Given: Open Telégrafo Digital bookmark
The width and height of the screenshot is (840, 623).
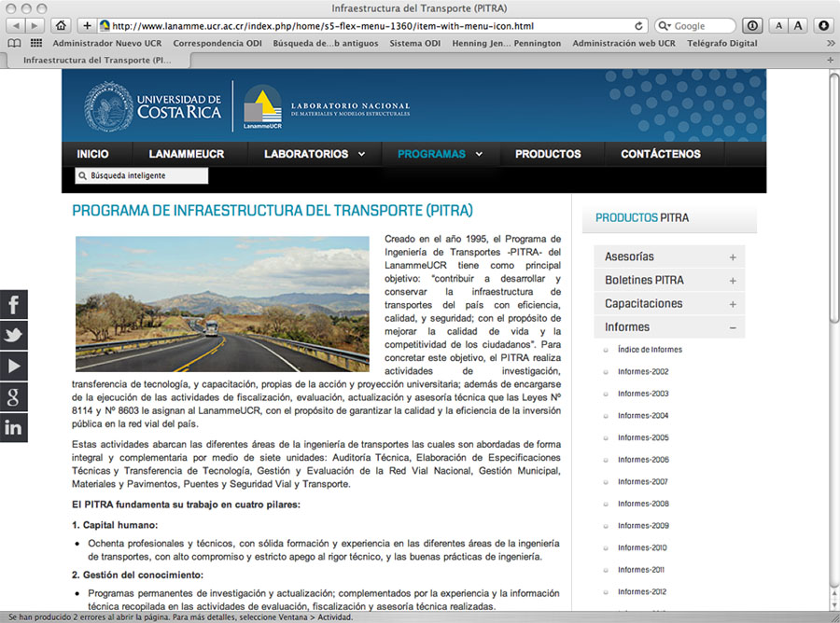Looking at the screenshot, I should click(722, 43).
